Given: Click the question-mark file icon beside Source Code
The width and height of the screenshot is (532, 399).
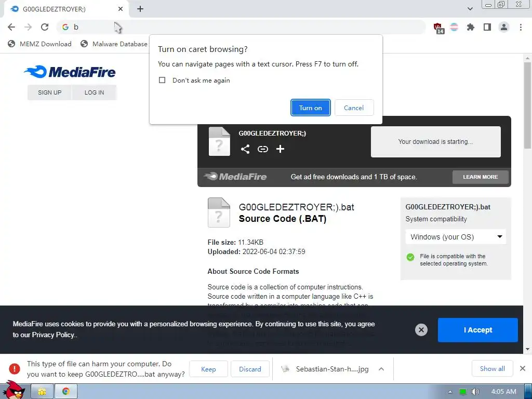Looking at the screenshot, I should click(x=219, y=212).
